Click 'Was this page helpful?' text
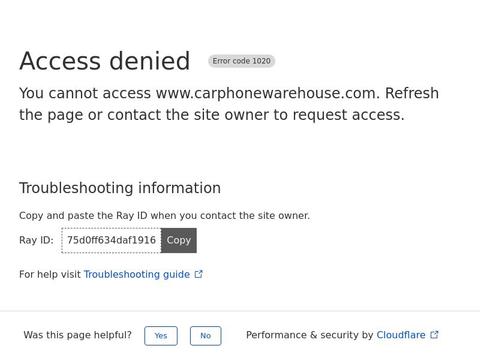This screenshot has width=480, height=360. coord(78,335)
